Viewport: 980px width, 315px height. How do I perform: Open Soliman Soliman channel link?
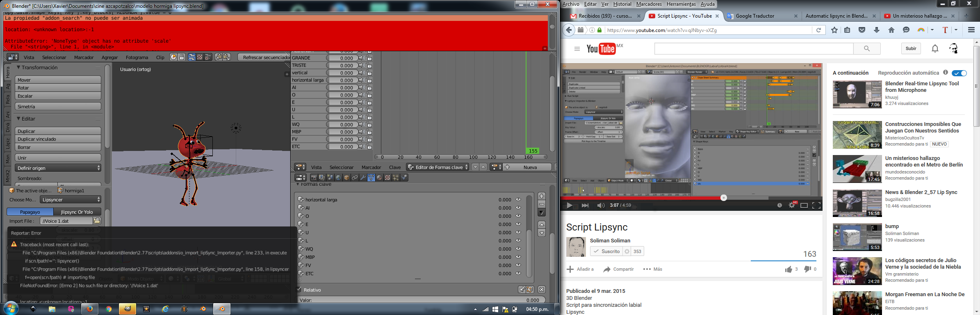[x=610, y=240]
